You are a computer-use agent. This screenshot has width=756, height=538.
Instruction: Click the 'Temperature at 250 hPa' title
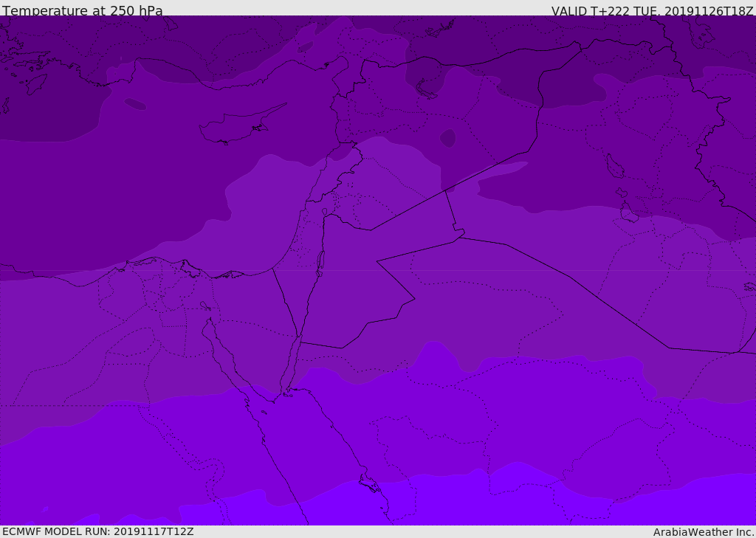83,10
